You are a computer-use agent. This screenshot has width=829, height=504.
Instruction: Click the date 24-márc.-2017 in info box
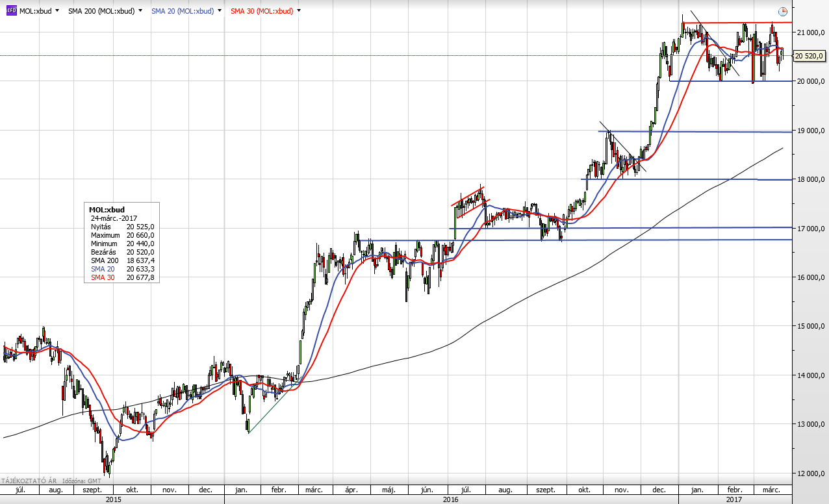click(114, 218)
